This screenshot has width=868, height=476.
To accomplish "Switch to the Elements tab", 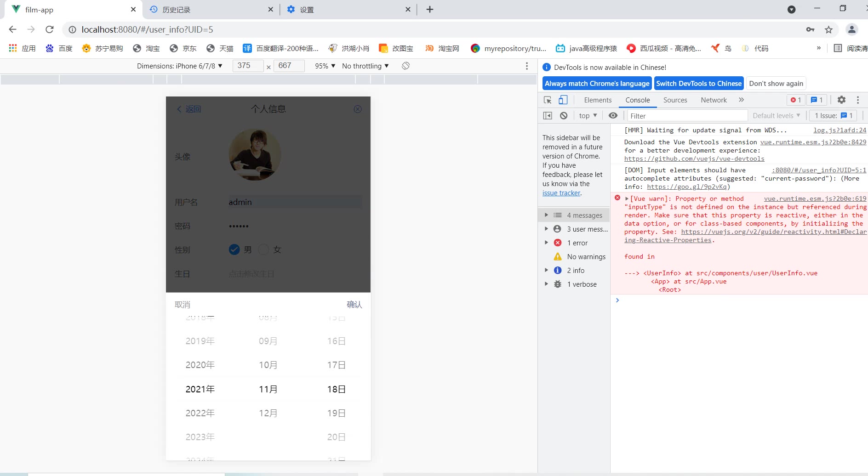I will [598, 100].
